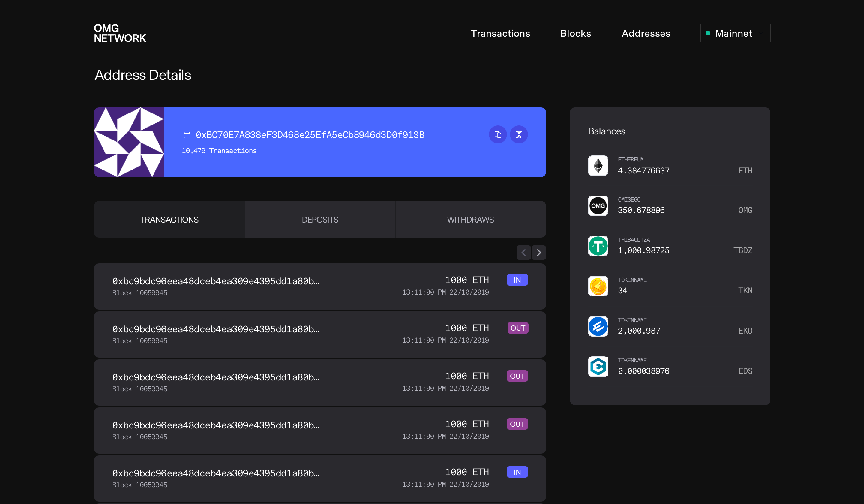Click the OUT badge on the second transaction
The width and height of the screenshot is (864, 504).
(518, 328)
